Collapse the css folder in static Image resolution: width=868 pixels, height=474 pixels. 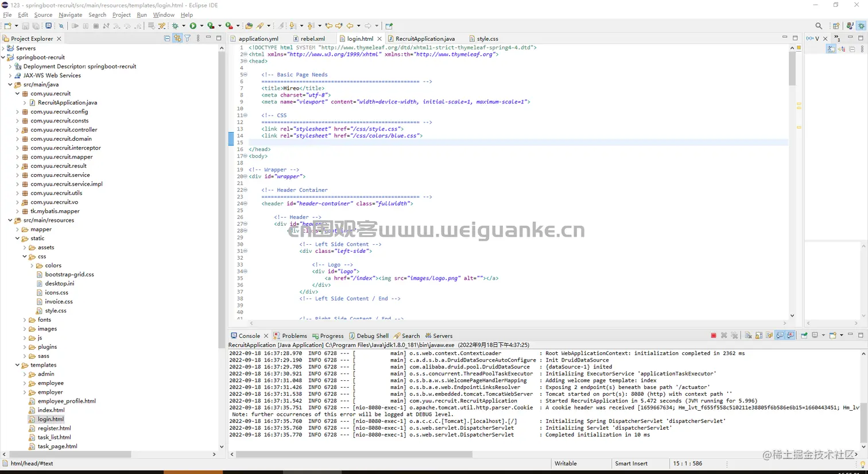[25, 256]
